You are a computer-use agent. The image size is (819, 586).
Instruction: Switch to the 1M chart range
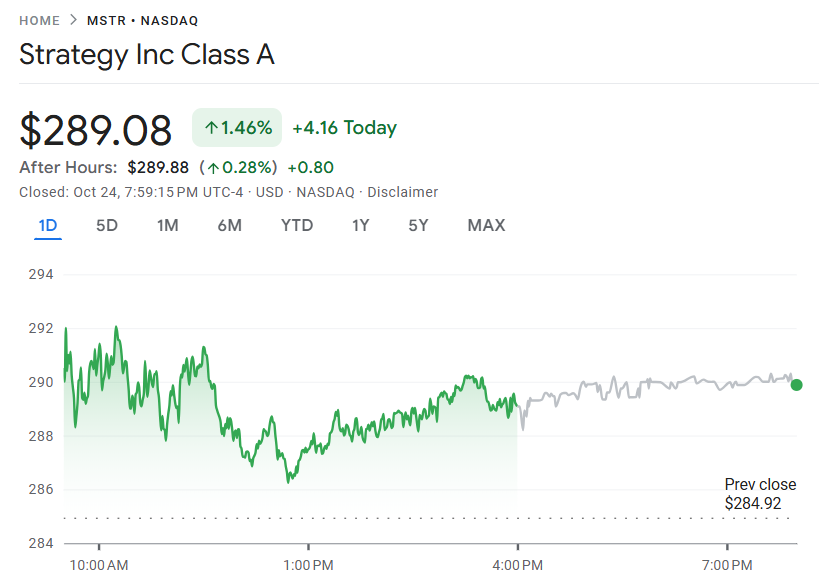tap(168, 225)
